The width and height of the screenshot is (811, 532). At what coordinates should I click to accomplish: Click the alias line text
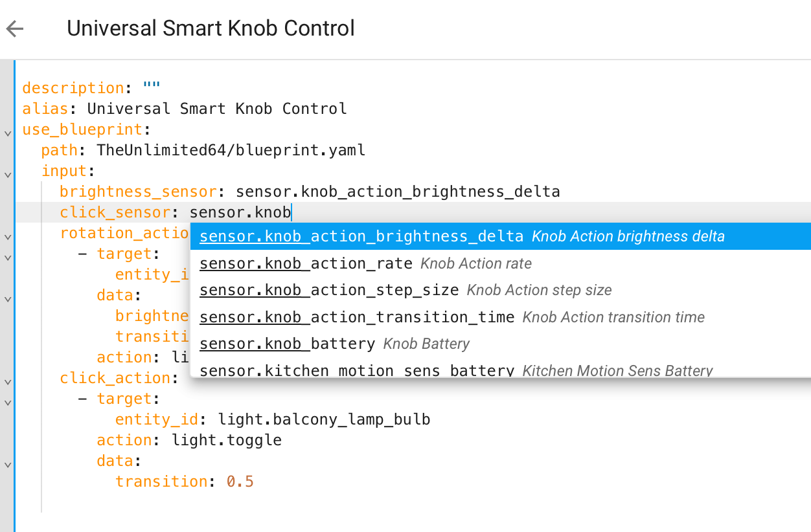[x=217, y=109]
